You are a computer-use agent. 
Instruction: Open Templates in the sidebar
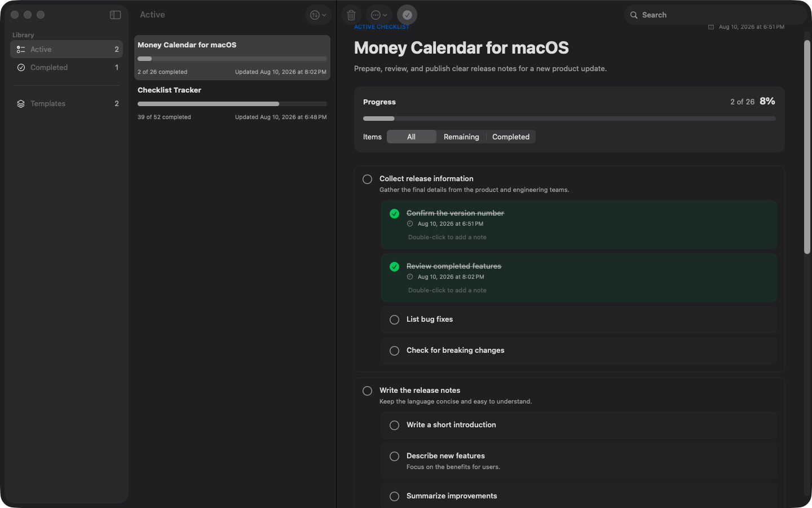coord(67,103)
